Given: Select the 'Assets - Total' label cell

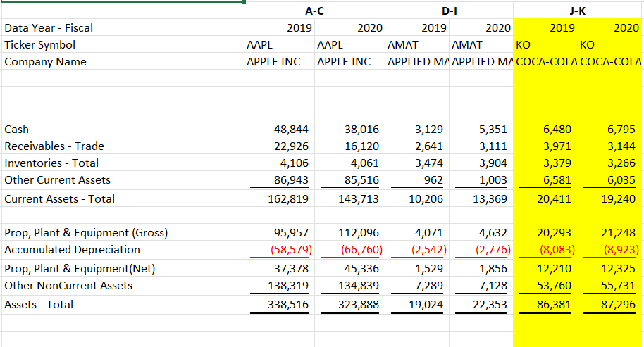Looking at the screenshot, I should pos(123,304).
